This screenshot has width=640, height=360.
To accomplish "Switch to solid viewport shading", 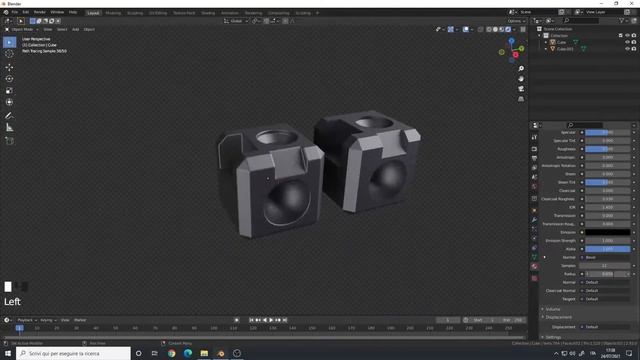I will pos(495,29).
